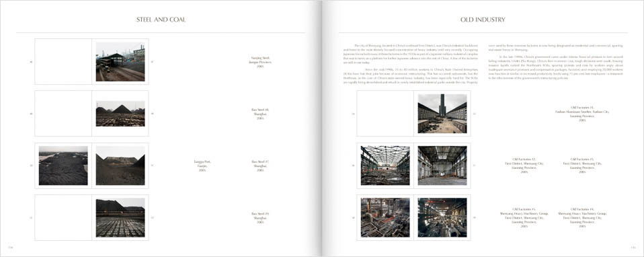The width and height of the screenshot is (644, 257).
Task: Open the Old Factories #4 sunlit workshop photo
Action: [x=442, y=217]
